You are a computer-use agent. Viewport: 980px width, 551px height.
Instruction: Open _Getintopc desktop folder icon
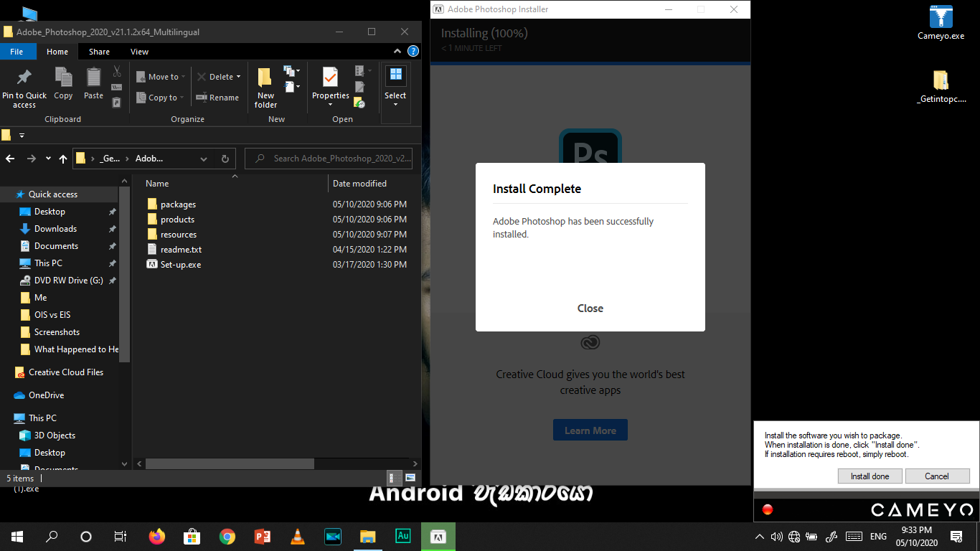(941, 88)
